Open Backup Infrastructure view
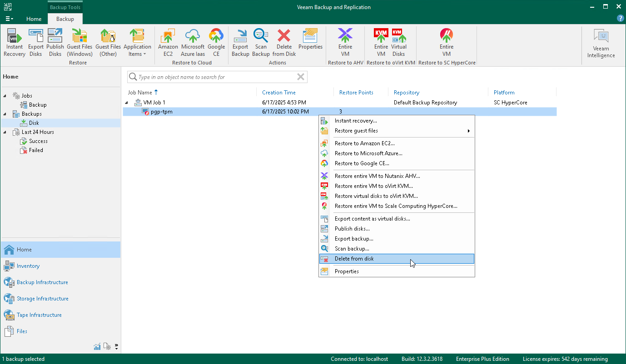The image size is (626, 364). point(42,282)
